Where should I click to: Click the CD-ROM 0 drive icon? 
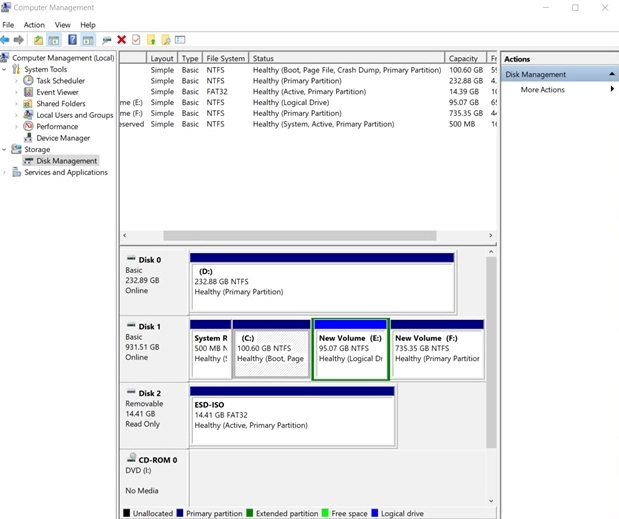click(x=131, y=458)
